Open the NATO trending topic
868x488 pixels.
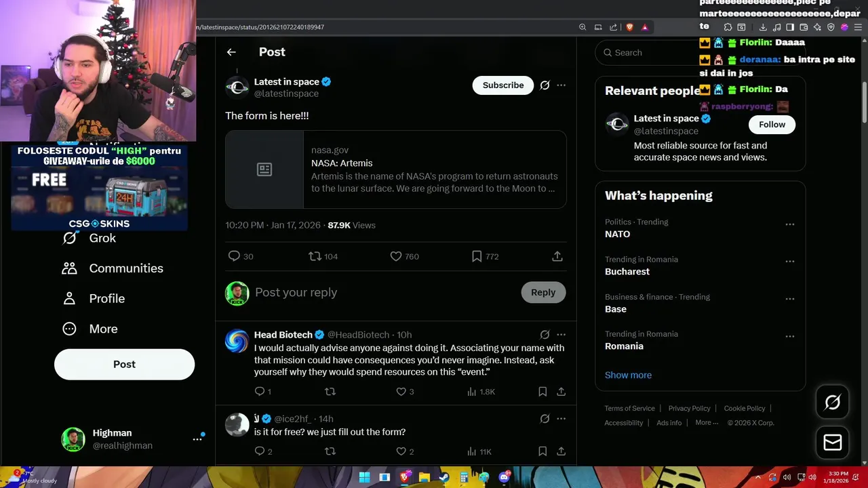click(x=618, y=234)
